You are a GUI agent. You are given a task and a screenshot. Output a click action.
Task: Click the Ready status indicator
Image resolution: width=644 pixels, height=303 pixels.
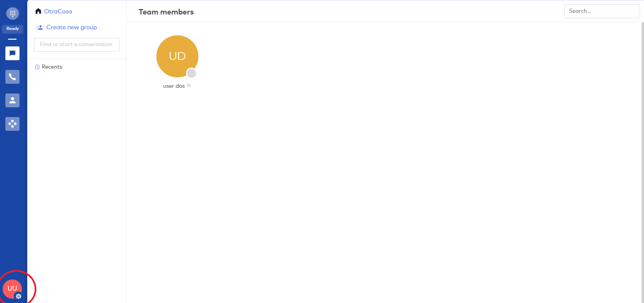click(x=12, y=29)
